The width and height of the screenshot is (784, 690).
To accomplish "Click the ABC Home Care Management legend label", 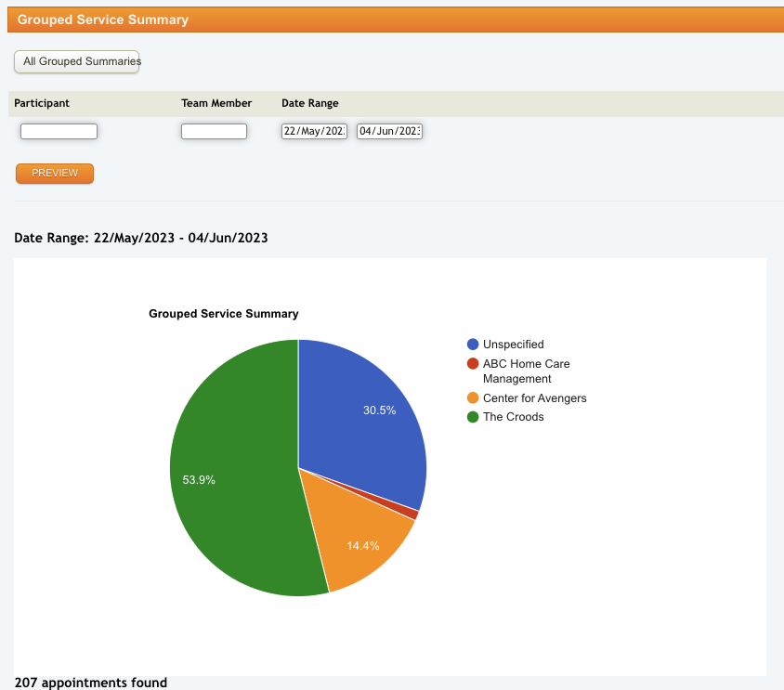I will click(x=526, y=371).
